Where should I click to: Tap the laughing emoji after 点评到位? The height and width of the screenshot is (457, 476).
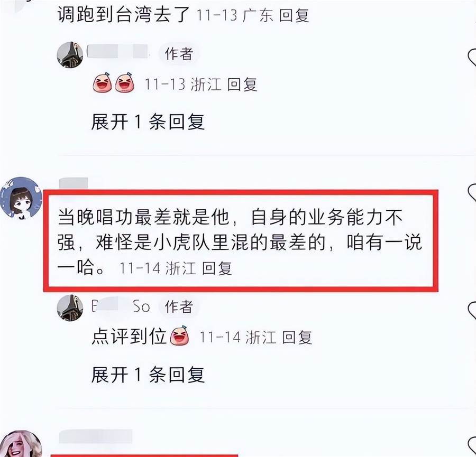[x=179, y=335]
